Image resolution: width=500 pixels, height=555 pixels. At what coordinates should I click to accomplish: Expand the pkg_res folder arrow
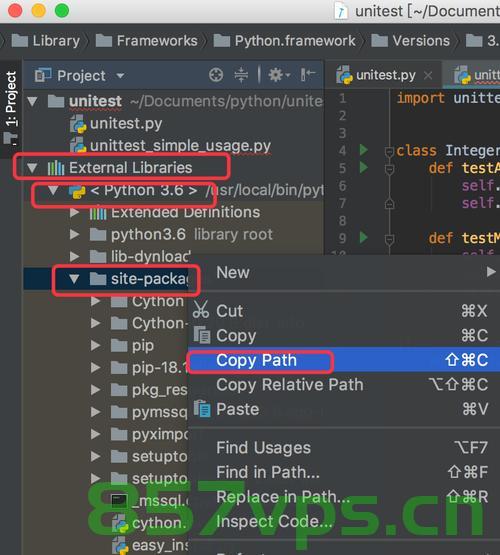(95, 389)
